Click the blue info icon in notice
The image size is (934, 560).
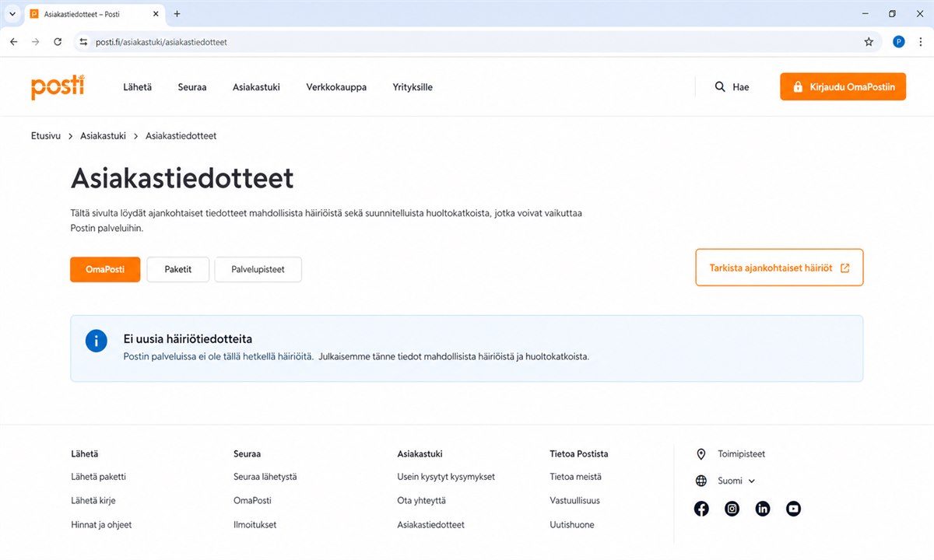click(96, 341)
